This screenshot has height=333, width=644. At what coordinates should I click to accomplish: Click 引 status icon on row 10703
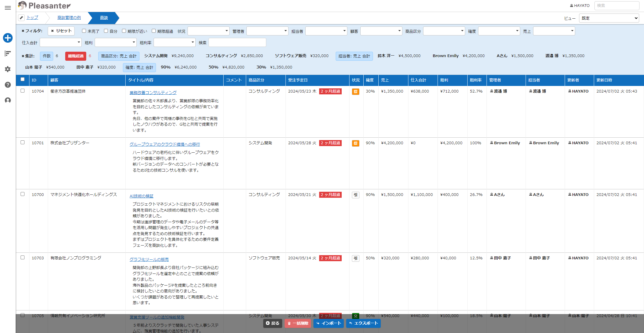(x=356, y=258)
